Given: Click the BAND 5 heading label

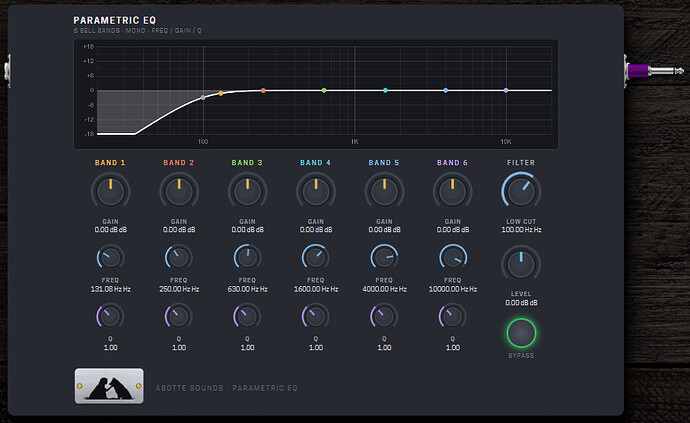Looking at the screenshot, I should (384, 163).
